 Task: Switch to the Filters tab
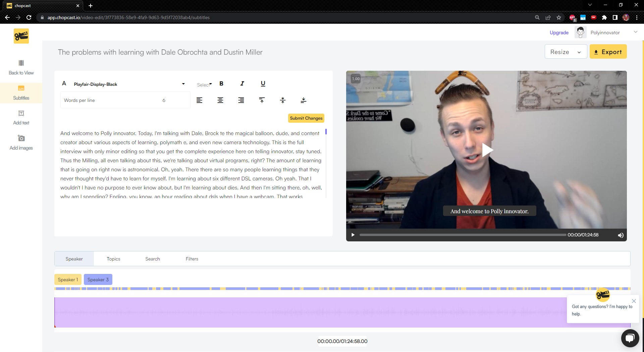[x=192, y=259]
